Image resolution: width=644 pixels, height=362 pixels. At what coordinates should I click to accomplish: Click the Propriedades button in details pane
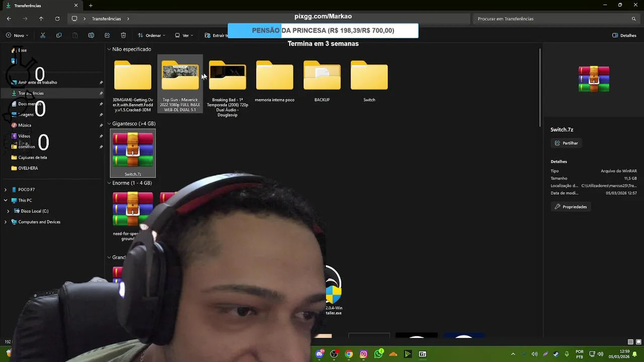tap(571, 207)
